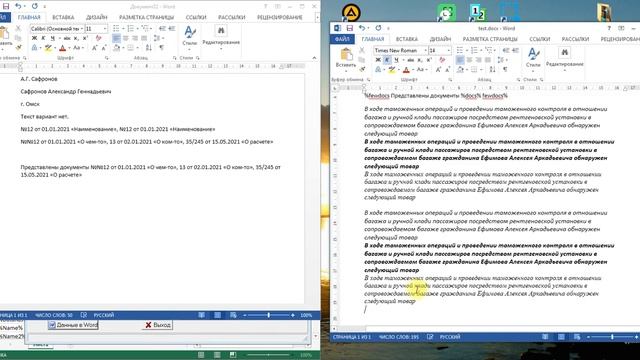Click the Данные в Word button
This screenshot has height=360, width=640.
point(73,325)
